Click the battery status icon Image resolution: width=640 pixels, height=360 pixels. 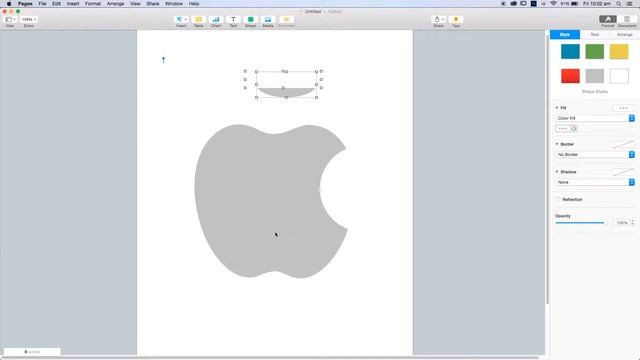575,4
